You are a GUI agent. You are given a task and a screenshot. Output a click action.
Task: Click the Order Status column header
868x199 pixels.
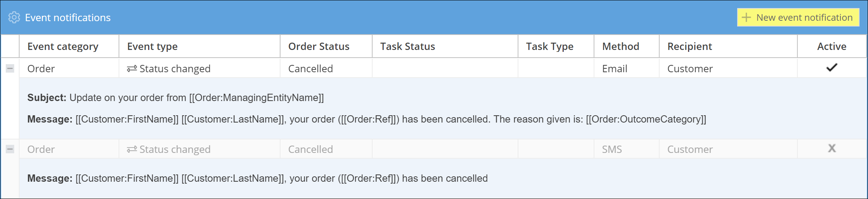click(318, 46)
